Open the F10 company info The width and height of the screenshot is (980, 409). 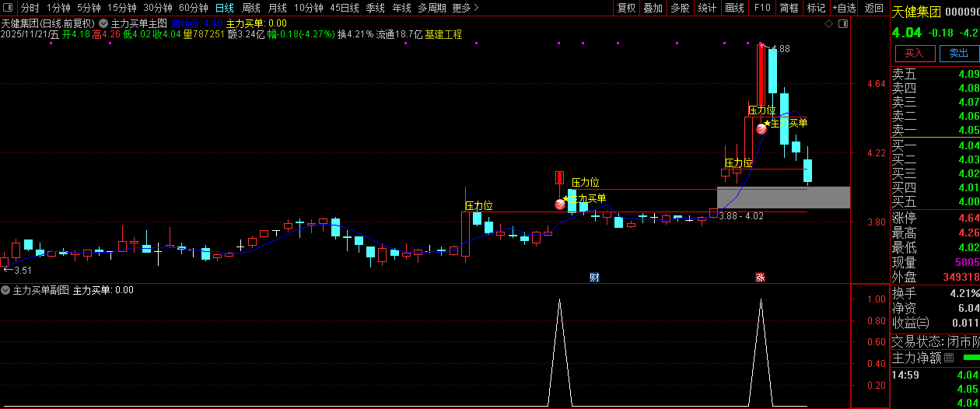point(762,8)
